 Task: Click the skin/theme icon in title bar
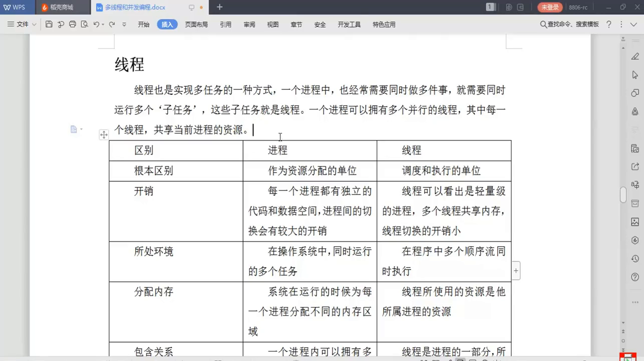click(509, 7)
